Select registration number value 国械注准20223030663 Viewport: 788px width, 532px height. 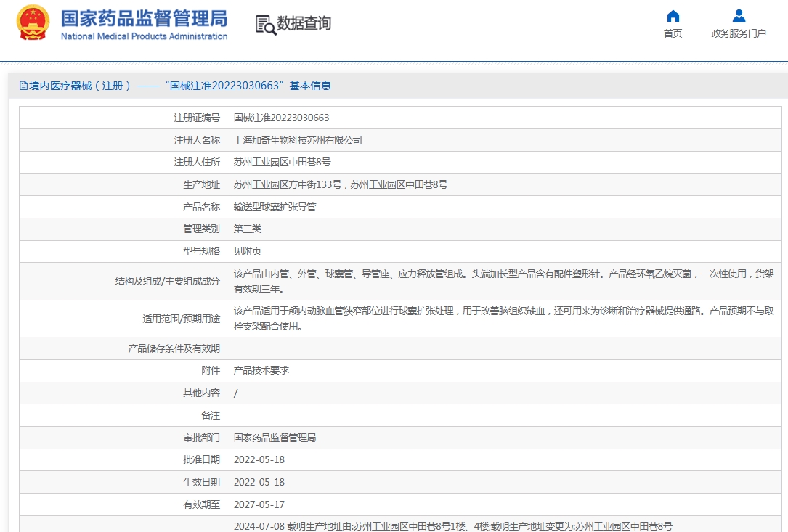click(x=282, y=118)
